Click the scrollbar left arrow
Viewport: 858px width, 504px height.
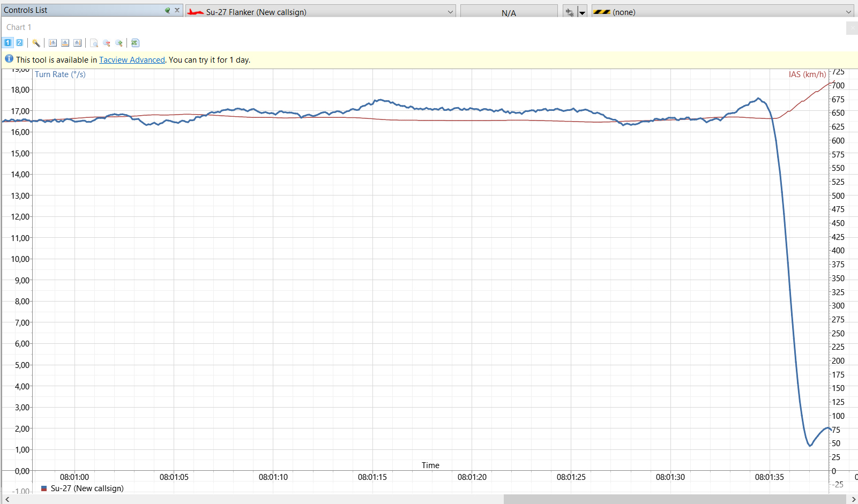point(7,499)
